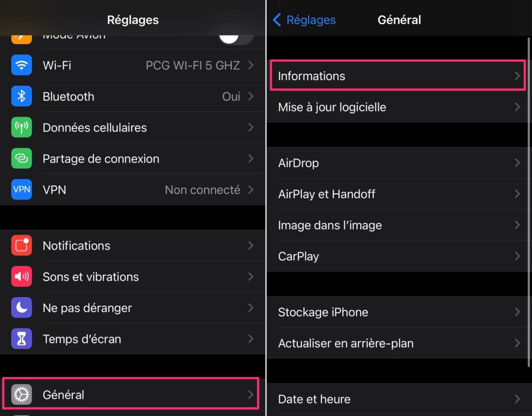
Task: Expand the Informations row chevron
Action: click(x=517, y=76)
